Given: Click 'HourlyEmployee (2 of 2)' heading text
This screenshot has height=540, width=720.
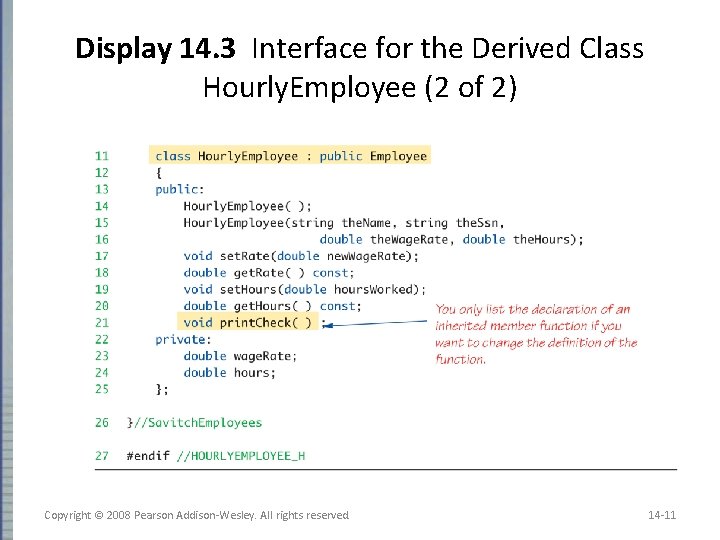Looking at the screenshot, I should (360, 87).
